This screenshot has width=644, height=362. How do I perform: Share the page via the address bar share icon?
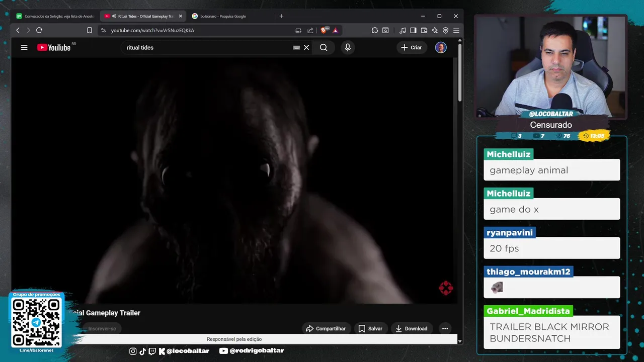coord(310,30)
